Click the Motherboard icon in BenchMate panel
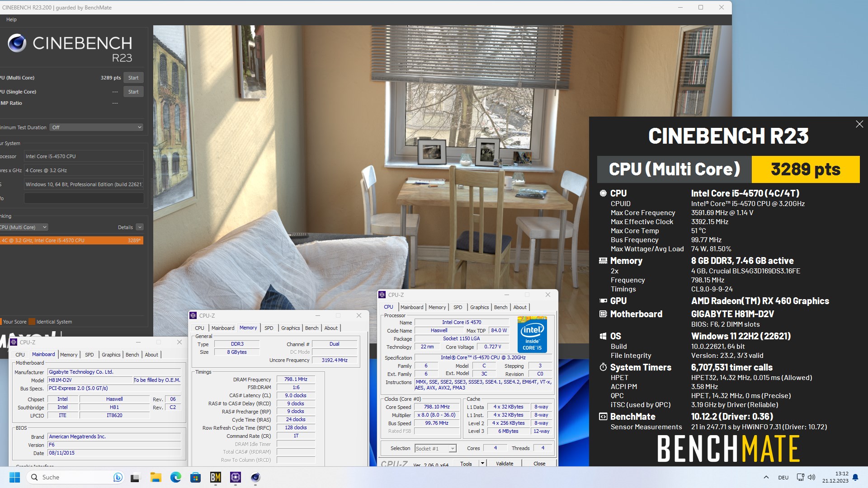The width and height of the screenshot is (868, 488). click(x=603, y=314)
